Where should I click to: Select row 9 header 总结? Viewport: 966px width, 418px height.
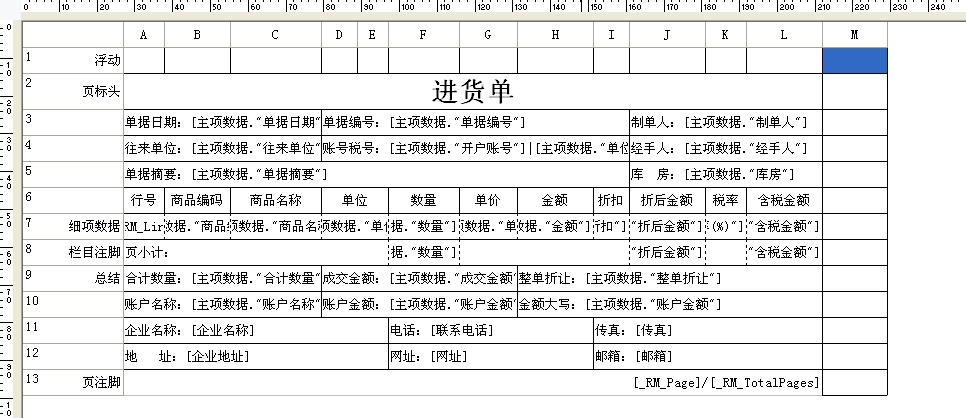coord(73,278)
